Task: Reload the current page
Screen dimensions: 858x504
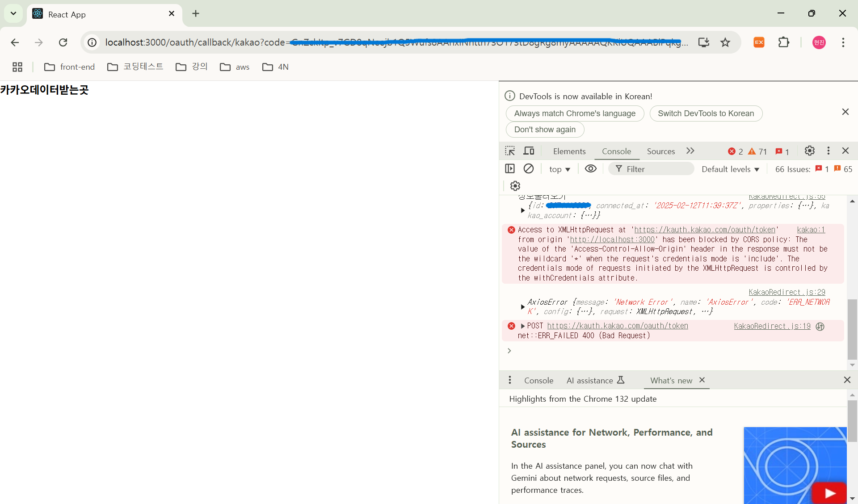Action: point(63,42)
